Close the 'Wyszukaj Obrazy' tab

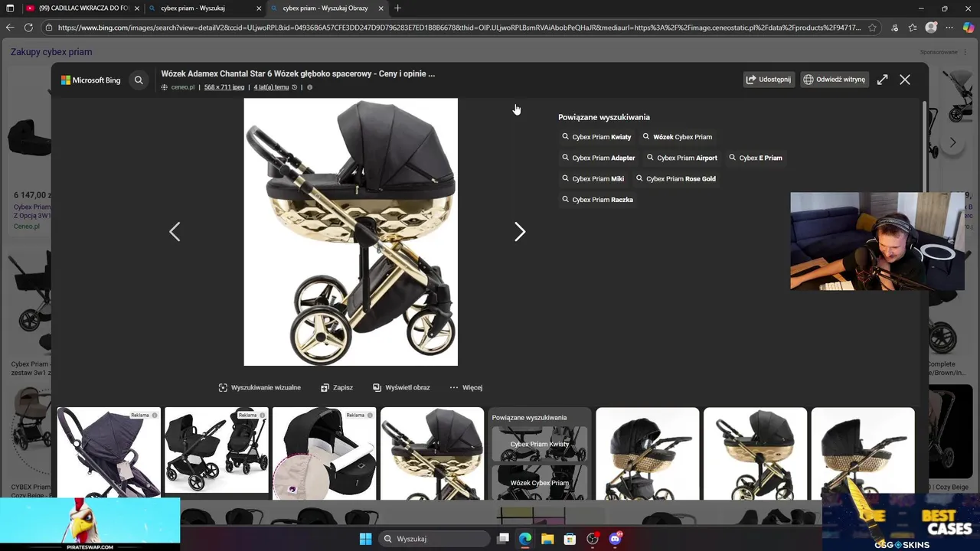pyautogui.click(x=381, y=8)
